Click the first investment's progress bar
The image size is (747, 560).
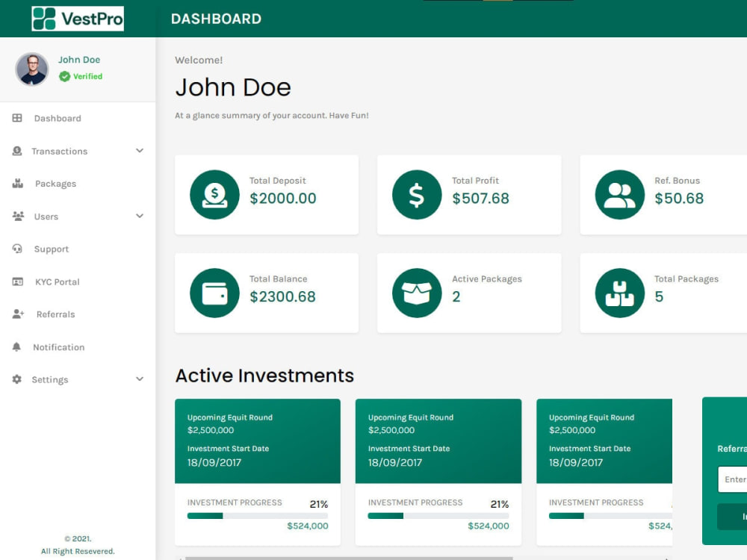[x=257, y=516]
